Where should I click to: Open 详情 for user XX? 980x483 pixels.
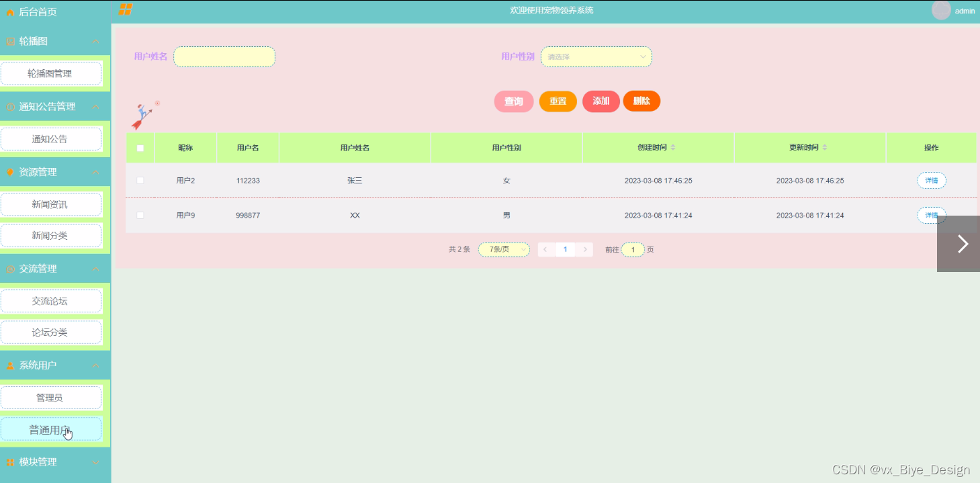[932, 216]
